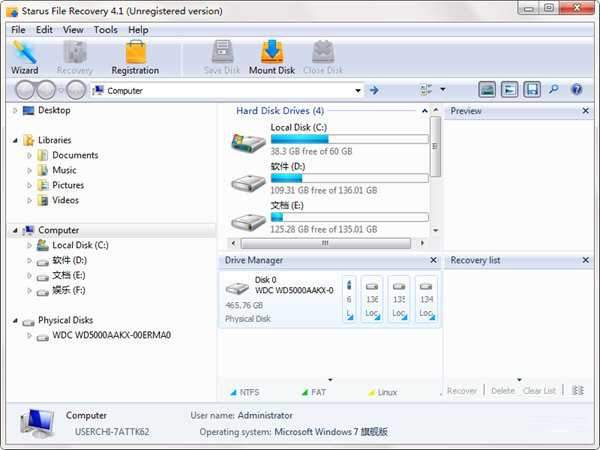The height and width of the screenshot is (450, 600).
Task: Open the Help menu
Action: pyautogui.click(x=138, y=30)
